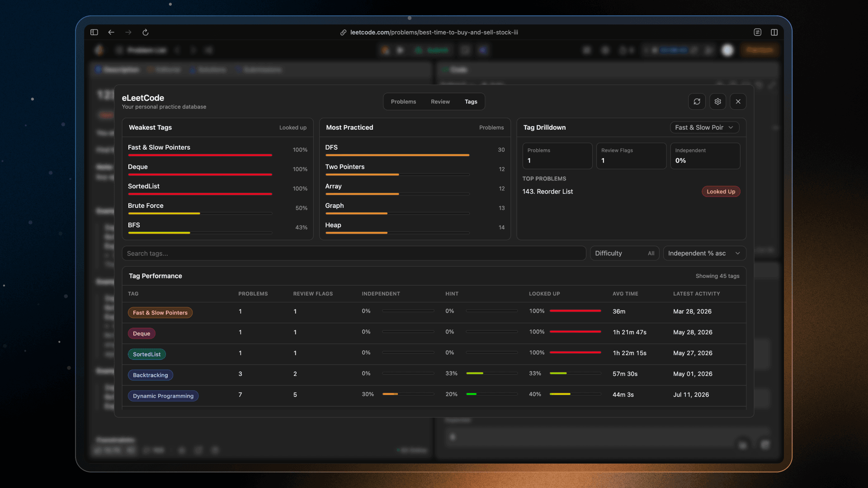Click the Problems stat card in Tag Drilldown
Image resolution: width=868 pixels, height=488 pixels.
pos(557,156)
